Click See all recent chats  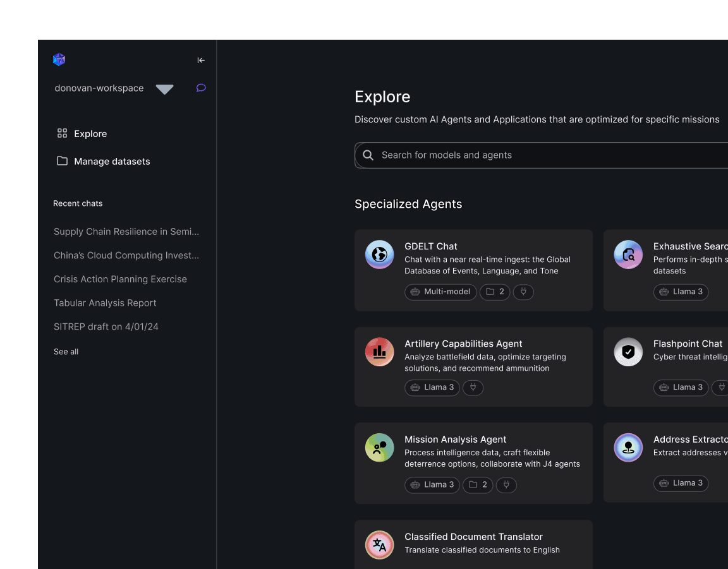66,352
